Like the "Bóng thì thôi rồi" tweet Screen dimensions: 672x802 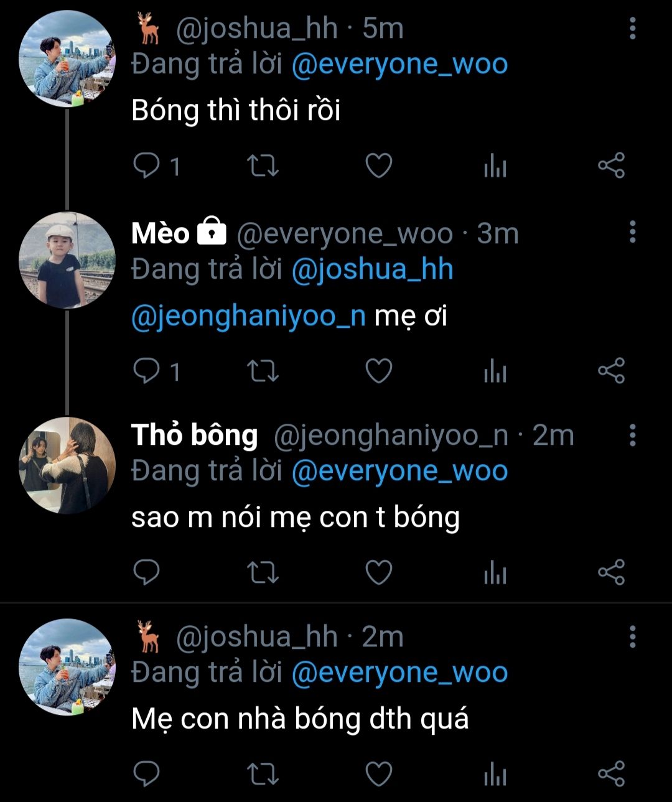pyautogui.click(x=378, y=166)
